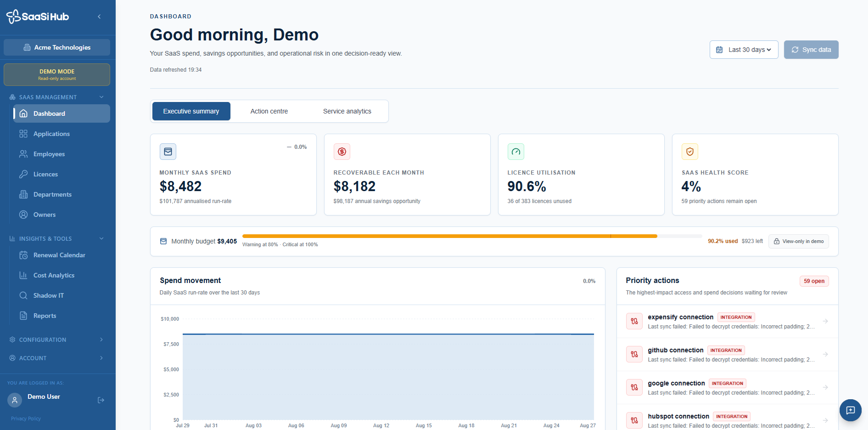Viewport: 868px width, 430px height.
Task: Click the Sync data button
Action: coord(811,50)
